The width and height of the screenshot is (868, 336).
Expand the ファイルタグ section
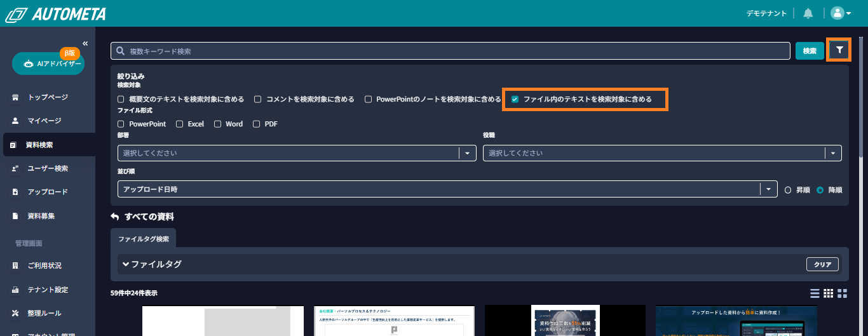[x=153, y=264]
